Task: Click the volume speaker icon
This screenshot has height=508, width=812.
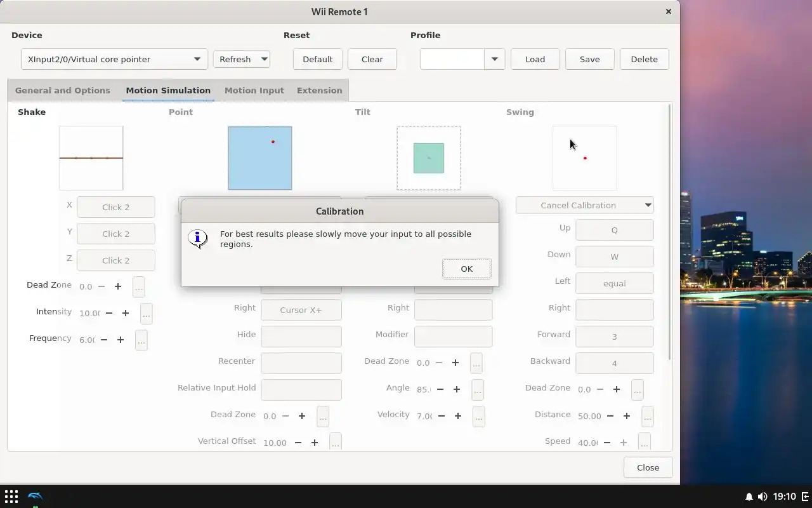Action: tap(762, 497)
